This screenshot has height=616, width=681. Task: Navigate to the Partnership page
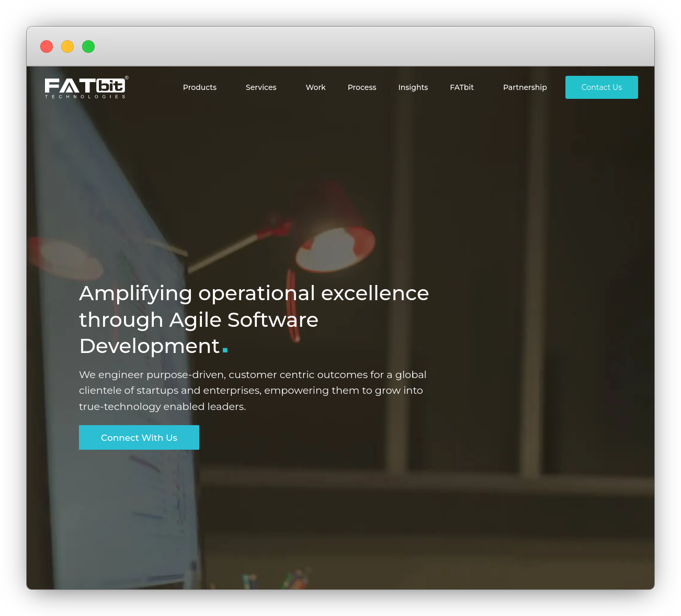click(525, 87)
